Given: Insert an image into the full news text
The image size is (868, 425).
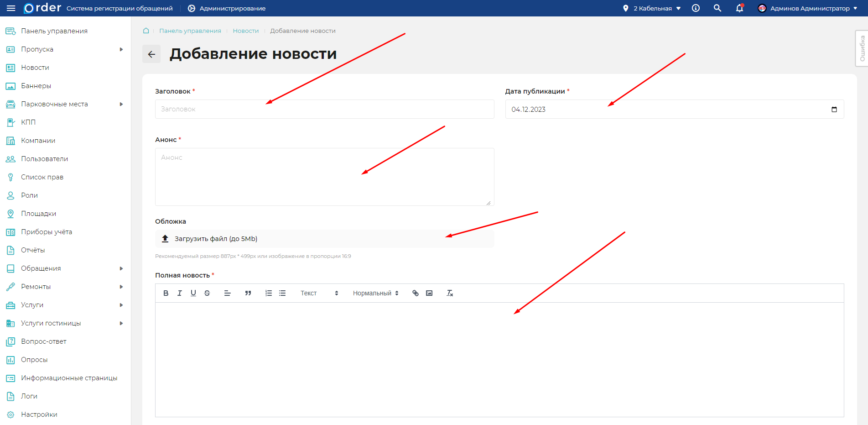Looking at the screenshot, I should (429, 293).
